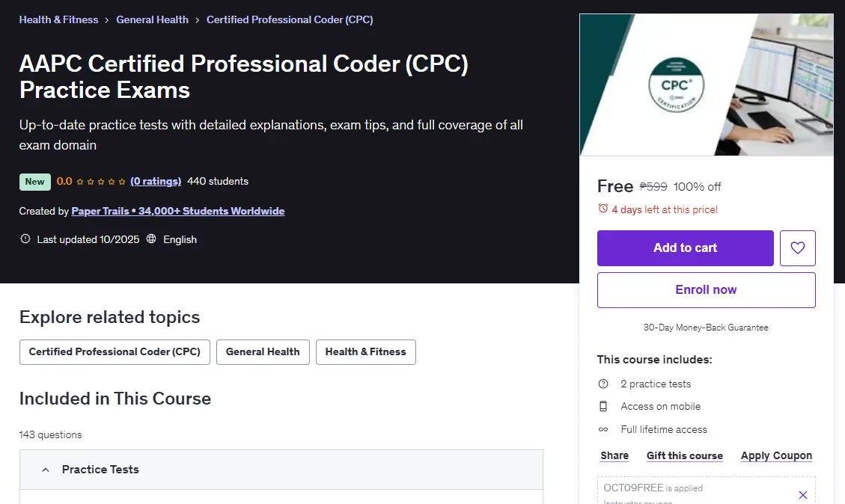Click 'OCT09FREE is applied' text

point(653,488)
